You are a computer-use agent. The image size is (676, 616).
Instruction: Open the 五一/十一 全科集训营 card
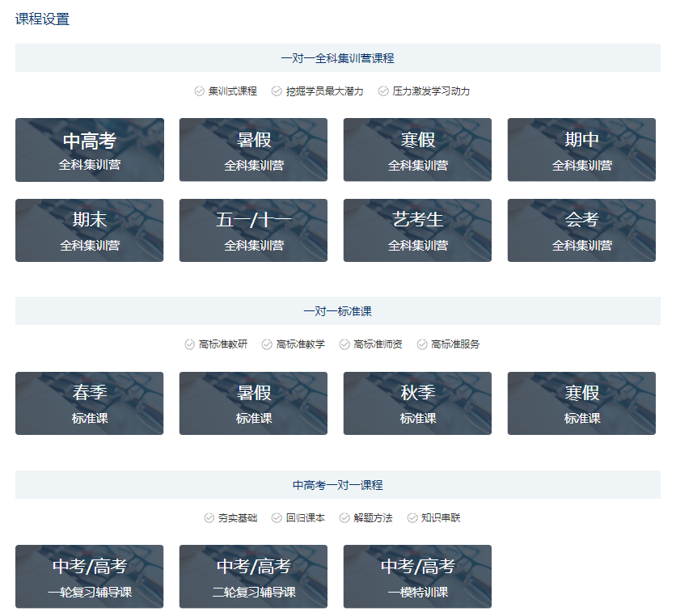[x=253, y=230]
